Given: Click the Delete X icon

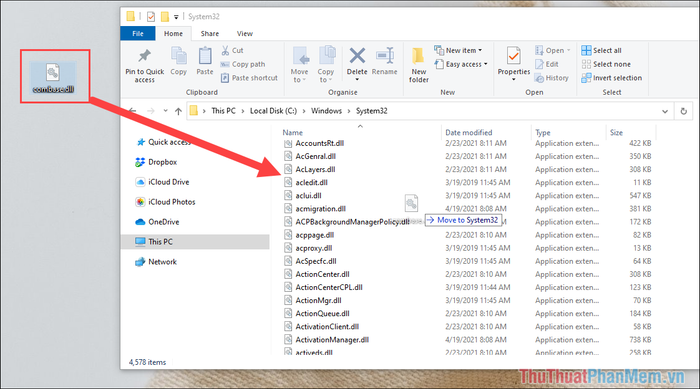Looking at the screenshot, I should coord(357,57).
